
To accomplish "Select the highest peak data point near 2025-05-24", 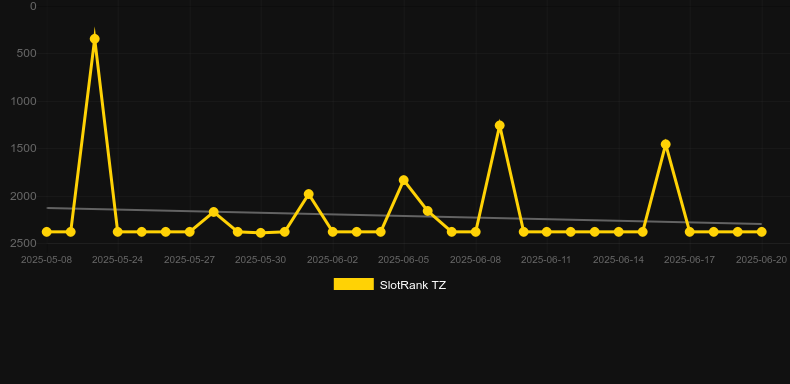I will [x=95, y=39].
